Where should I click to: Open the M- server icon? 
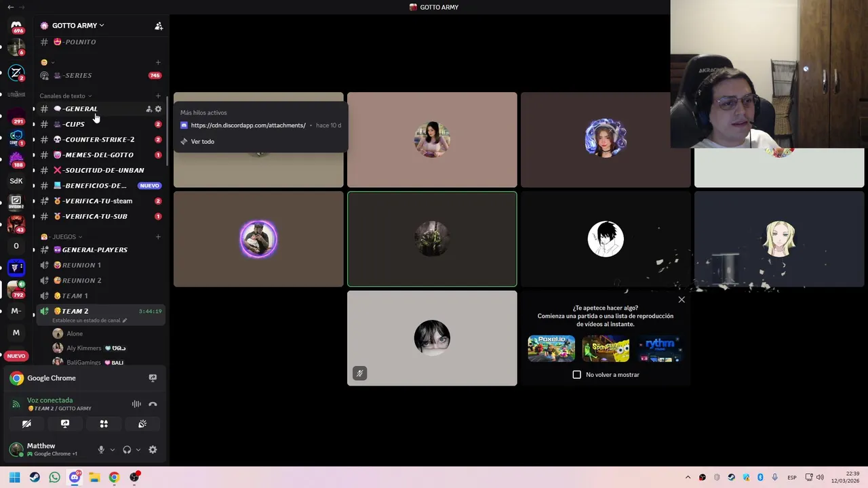point(16,311)
